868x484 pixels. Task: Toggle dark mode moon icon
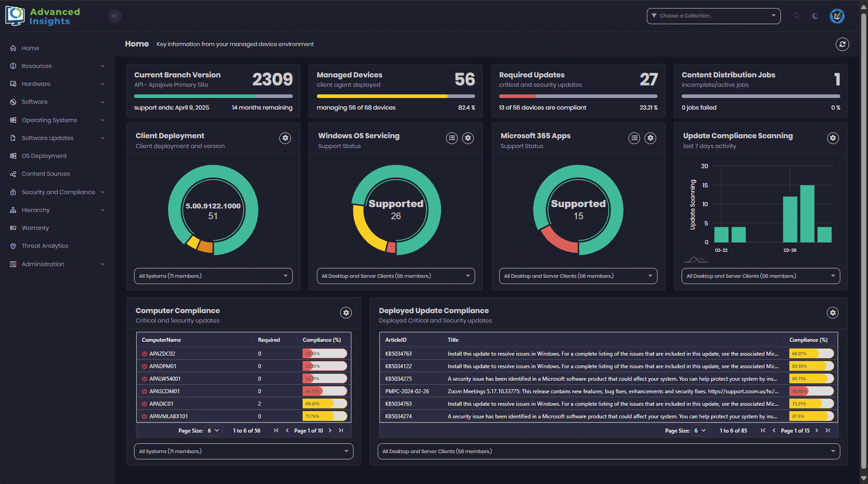pos(815,16)
